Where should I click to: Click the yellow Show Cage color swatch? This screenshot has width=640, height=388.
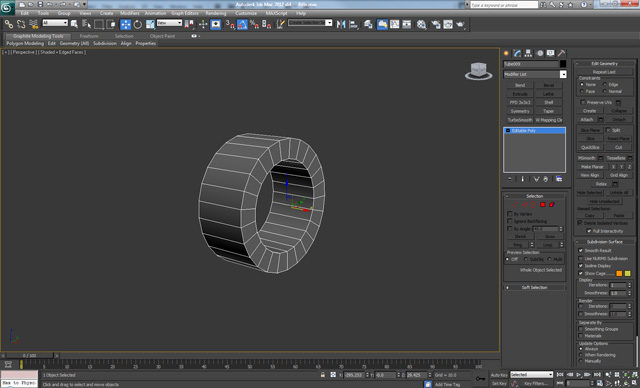point(628,273)
